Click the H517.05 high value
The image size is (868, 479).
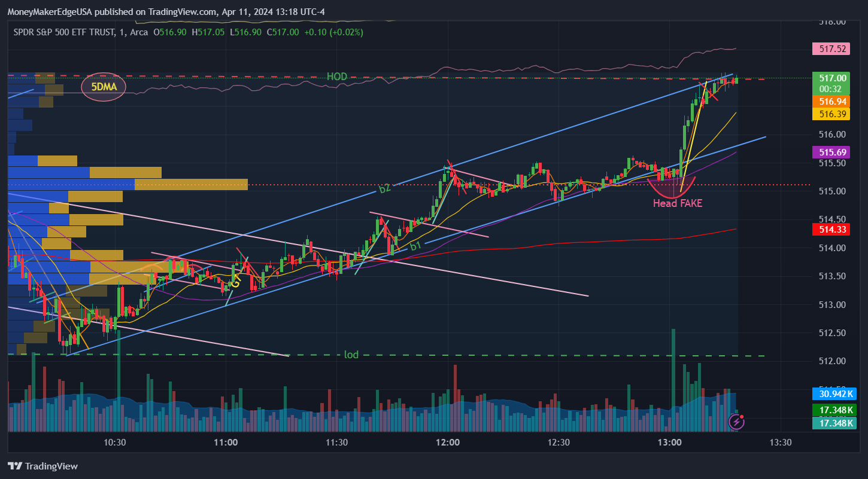coord(208,32)
